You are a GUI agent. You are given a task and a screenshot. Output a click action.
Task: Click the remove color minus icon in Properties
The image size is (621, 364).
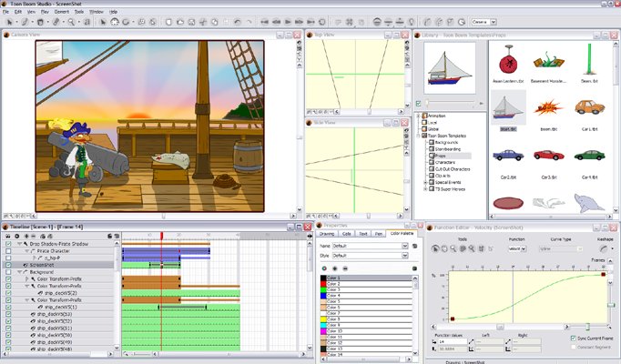(x=345, y=268)
